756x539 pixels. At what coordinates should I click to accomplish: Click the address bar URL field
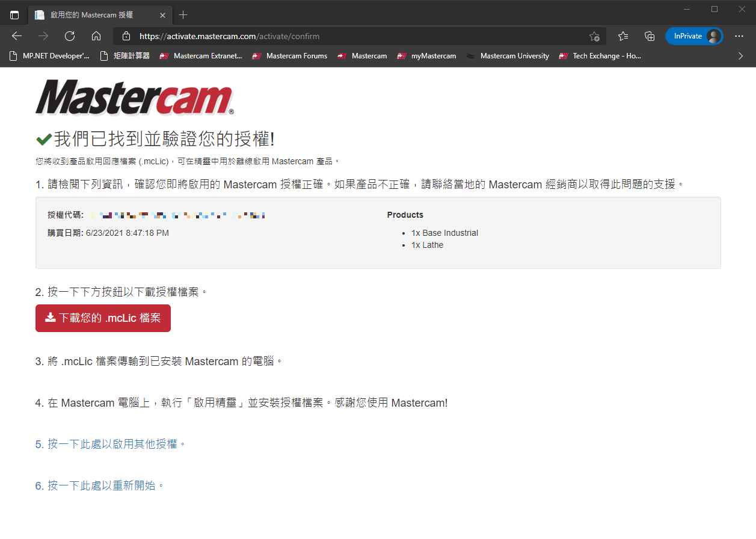(361, 36)
